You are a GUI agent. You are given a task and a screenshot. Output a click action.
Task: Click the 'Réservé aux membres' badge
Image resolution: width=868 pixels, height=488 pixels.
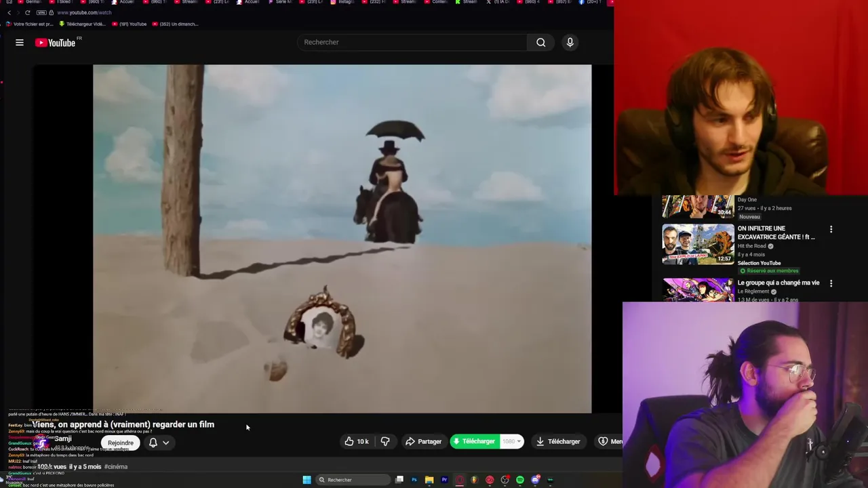tap(769, 270)
